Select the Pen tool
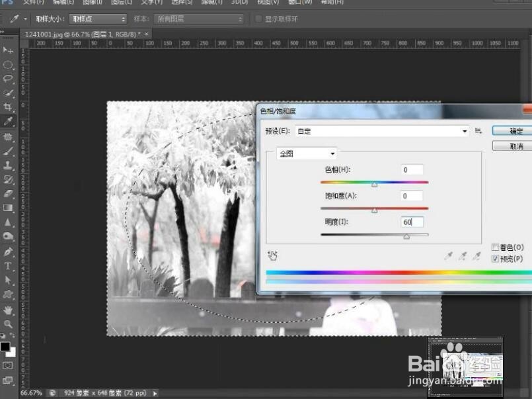 point(7,251)
